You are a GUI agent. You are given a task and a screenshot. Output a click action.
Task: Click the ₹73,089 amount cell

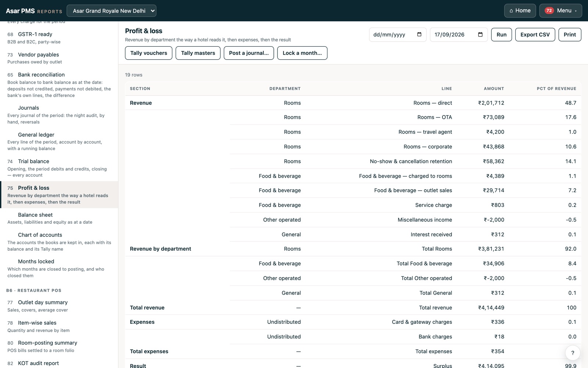click(x=494, y=117)
